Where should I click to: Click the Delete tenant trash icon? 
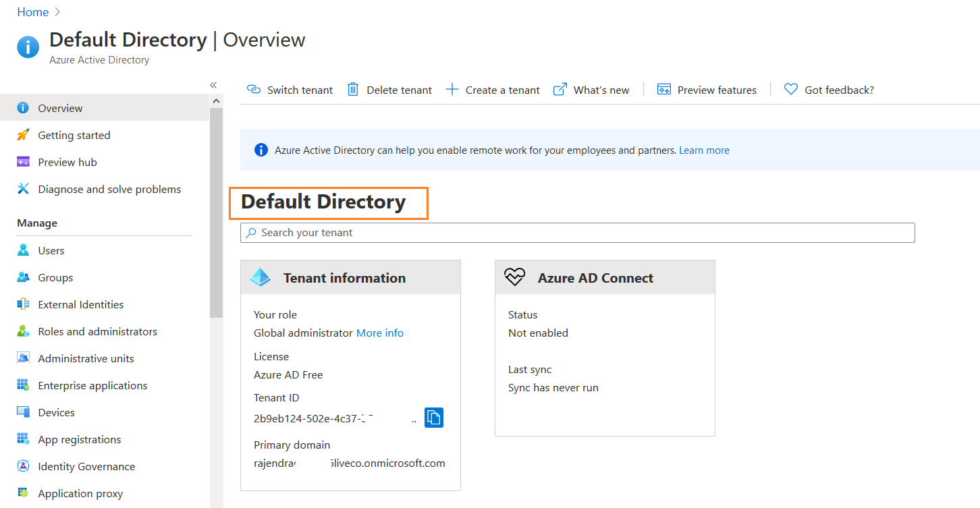(353, 90)
